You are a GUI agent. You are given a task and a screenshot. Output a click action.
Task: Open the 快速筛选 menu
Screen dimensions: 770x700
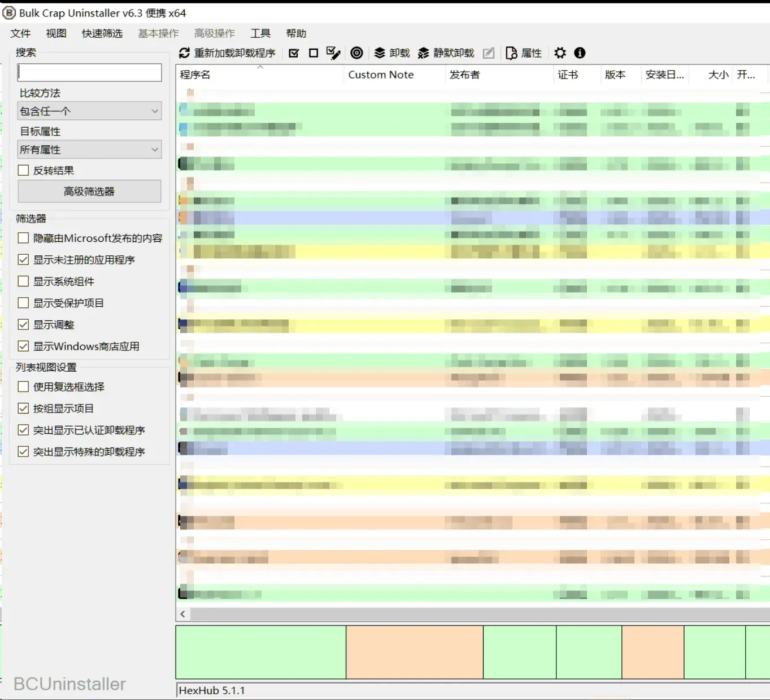102,33
